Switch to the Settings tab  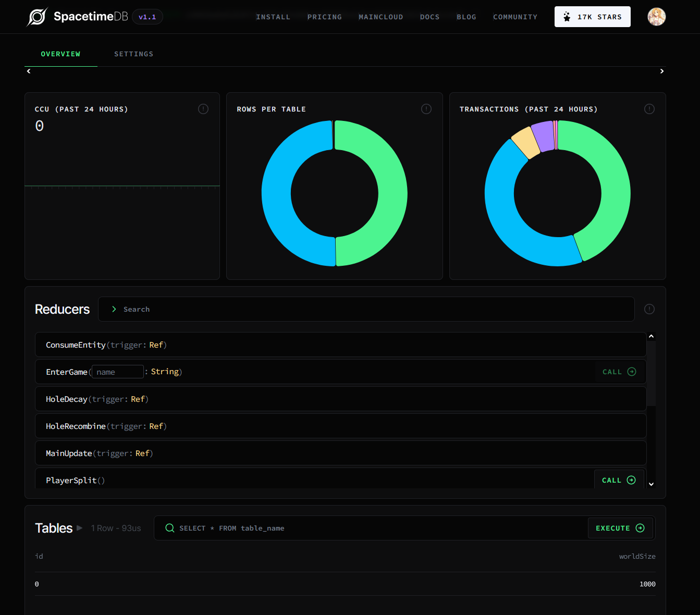(133, 54)
